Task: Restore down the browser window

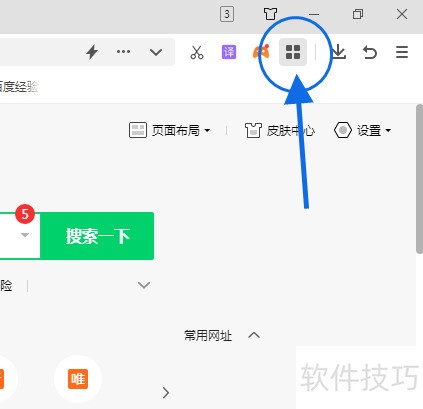Action: [358, 14]
